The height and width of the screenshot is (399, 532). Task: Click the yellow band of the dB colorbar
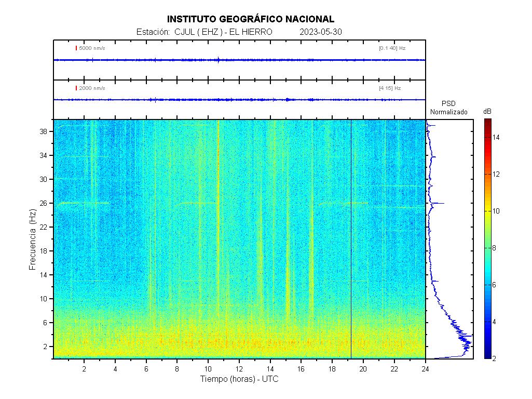pyautogui.click(x=487, y=211)
